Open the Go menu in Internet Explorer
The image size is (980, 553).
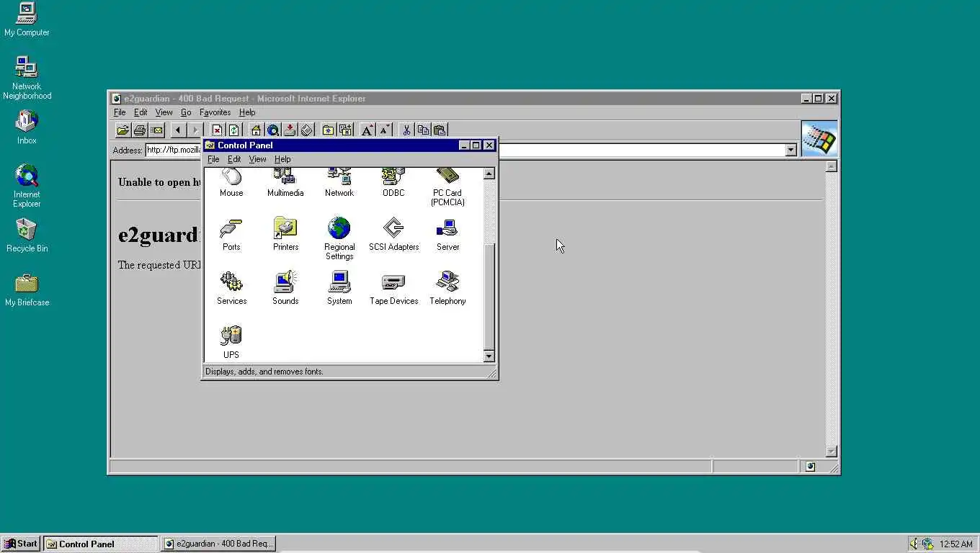[x=186, y=112]
